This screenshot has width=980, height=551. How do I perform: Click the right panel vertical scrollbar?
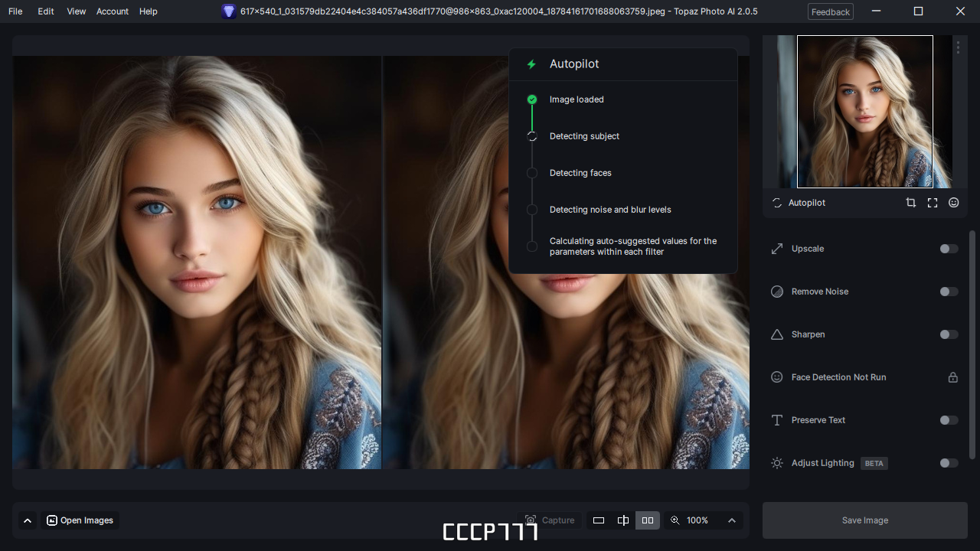click(973, 344)
